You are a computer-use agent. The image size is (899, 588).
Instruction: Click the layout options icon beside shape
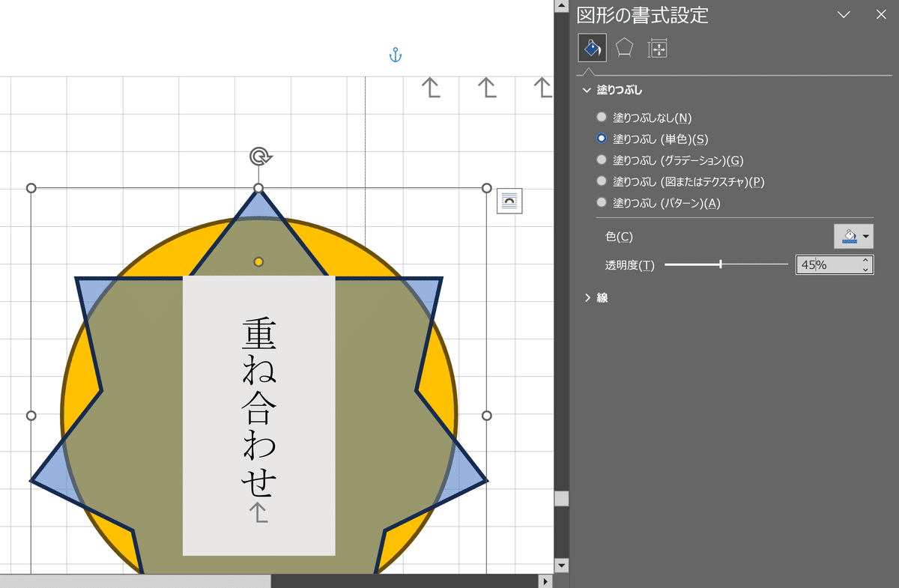click(509, 201)
